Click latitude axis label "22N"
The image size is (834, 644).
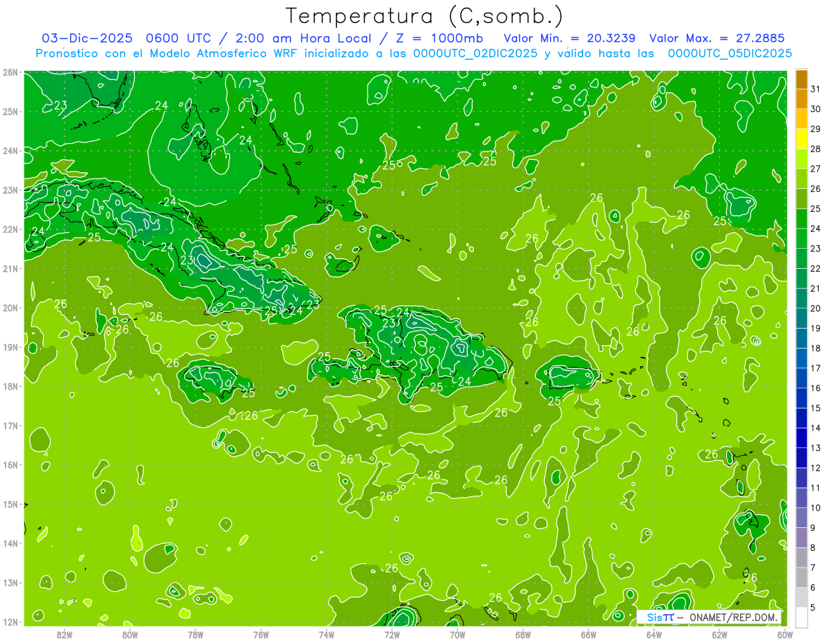click(x=10, y=229)
